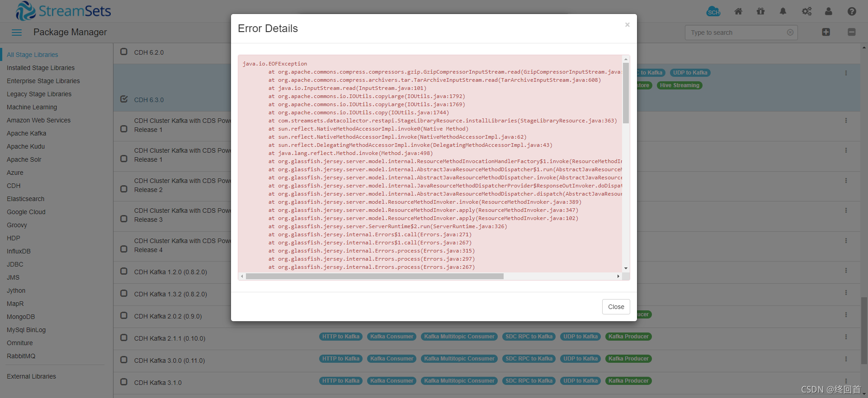Click the stack trace scroll-right arrow

pos(618,276)
